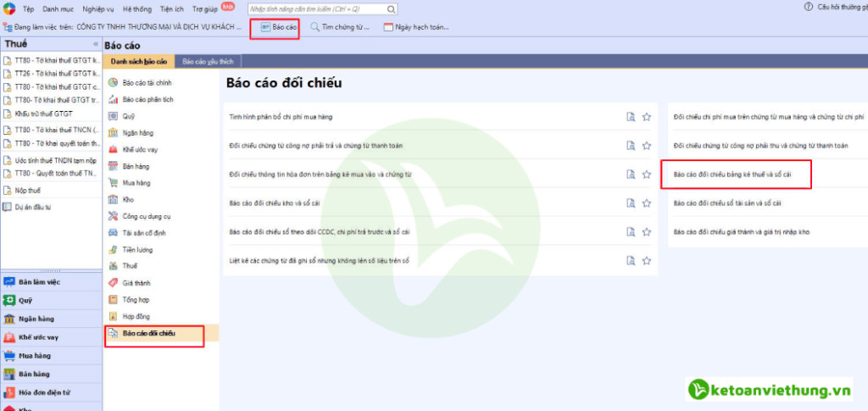Open Tài sản cố định report category
Image resolution: width=868 pixels, height=411 pixels.
(146, 232)
